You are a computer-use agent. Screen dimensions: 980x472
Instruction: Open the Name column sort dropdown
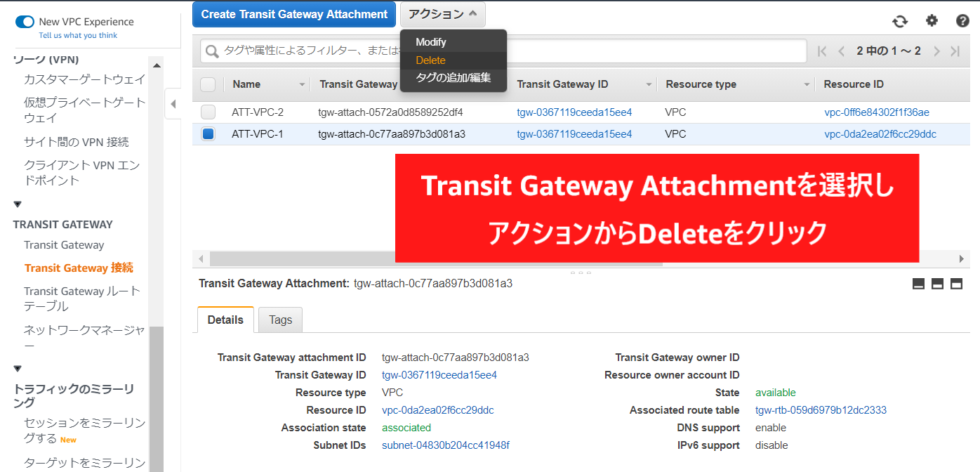[303, 85]
